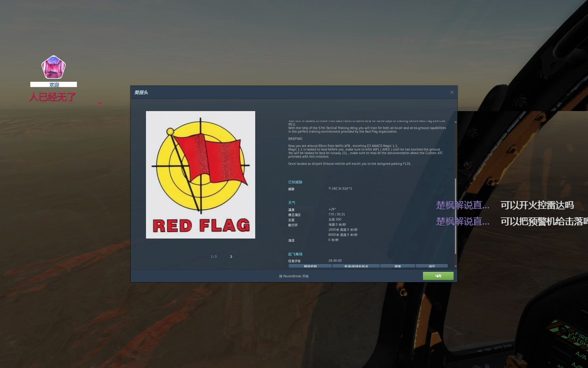Click the 机场/前线补给点 column header
This screenshot has height=368, width=588.
click(356, 266)
